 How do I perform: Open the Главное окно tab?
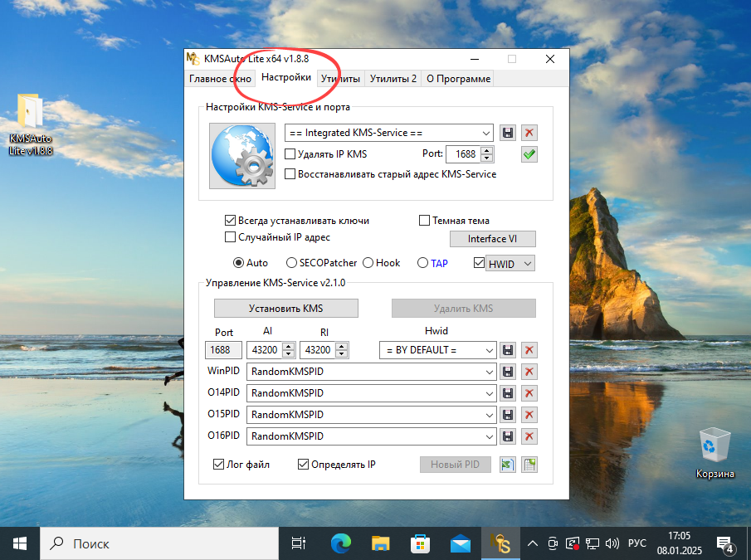pyautogui.click(x=220, y=79)
